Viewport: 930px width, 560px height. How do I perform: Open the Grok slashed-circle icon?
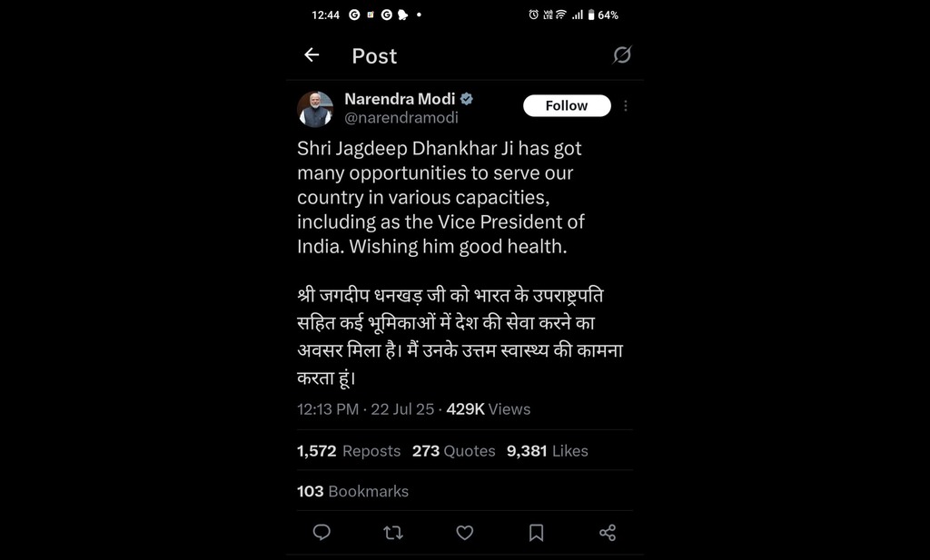(621, 55)
